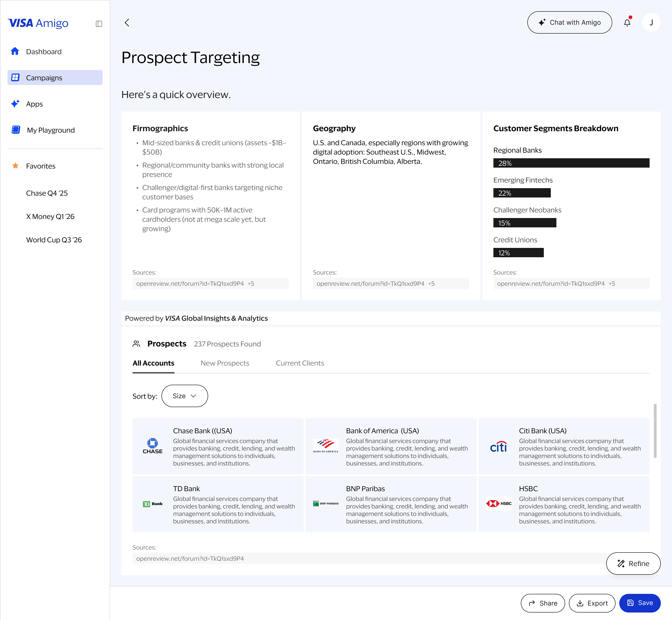672x620 pixels.
Task: Click the My Playground icon
Action: point(16,130)
